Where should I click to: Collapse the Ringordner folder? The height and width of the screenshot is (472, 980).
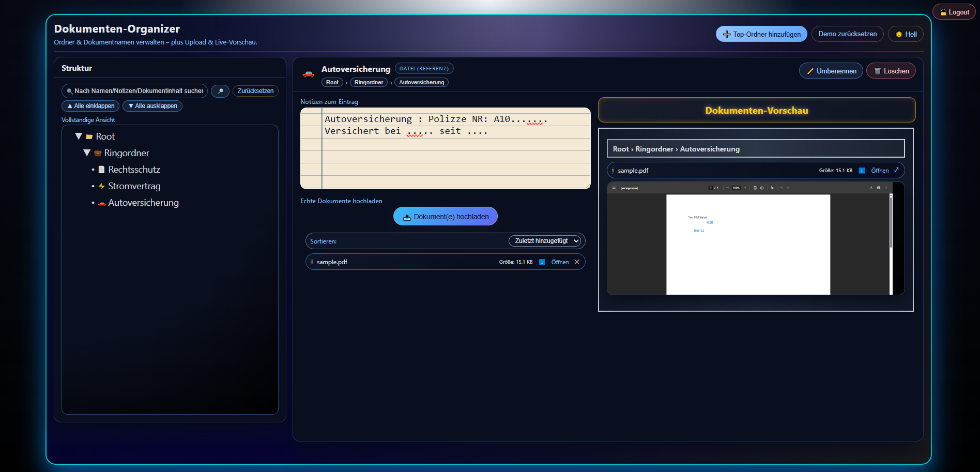point(87,153)
